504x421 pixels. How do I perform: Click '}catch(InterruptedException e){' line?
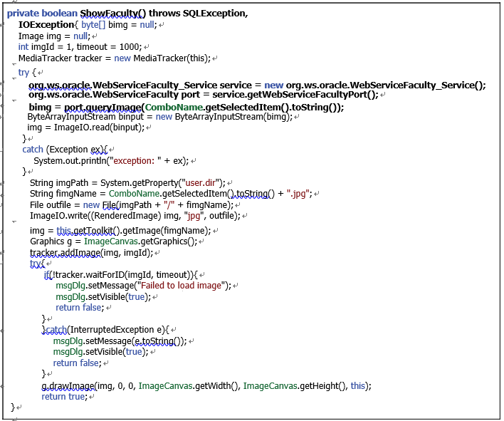(x=105, y=330)
